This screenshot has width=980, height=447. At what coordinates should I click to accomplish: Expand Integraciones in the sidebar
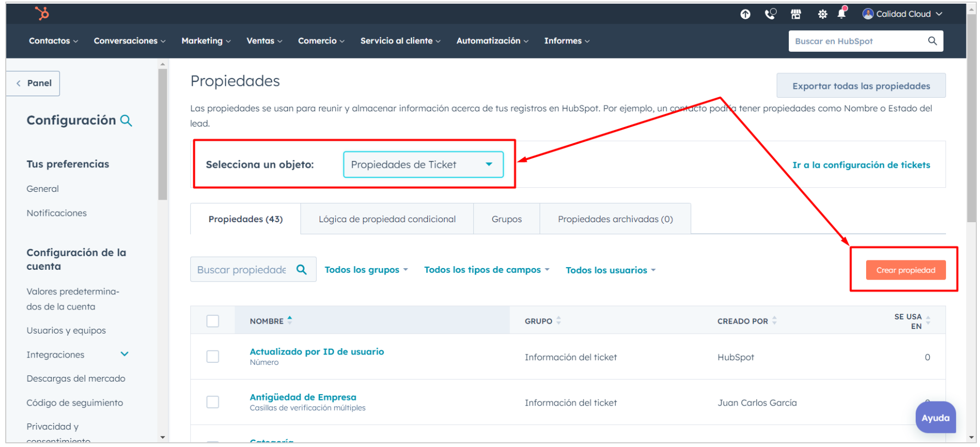point(124,354)
